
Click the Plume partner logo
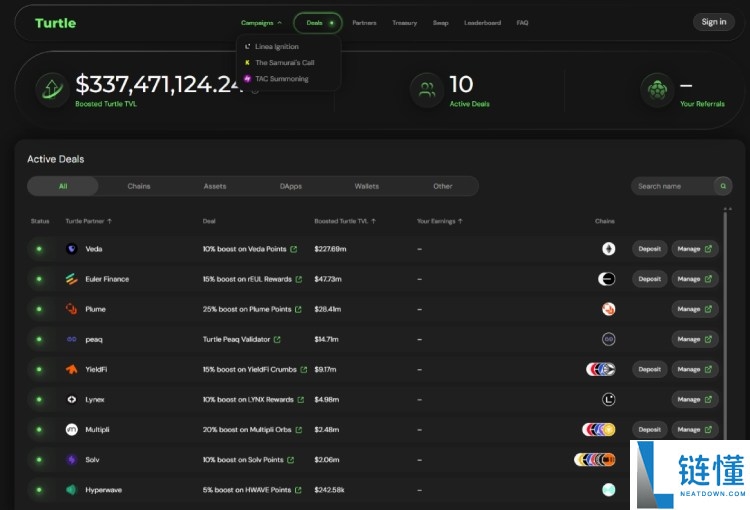[72, 309]
